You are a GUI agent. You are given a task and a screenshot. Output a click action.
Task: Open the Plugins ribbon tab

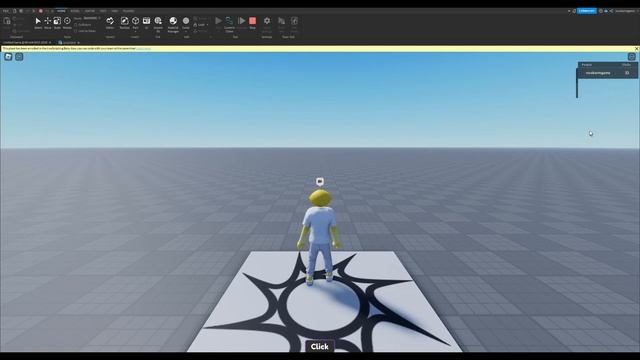click(128, 11)
